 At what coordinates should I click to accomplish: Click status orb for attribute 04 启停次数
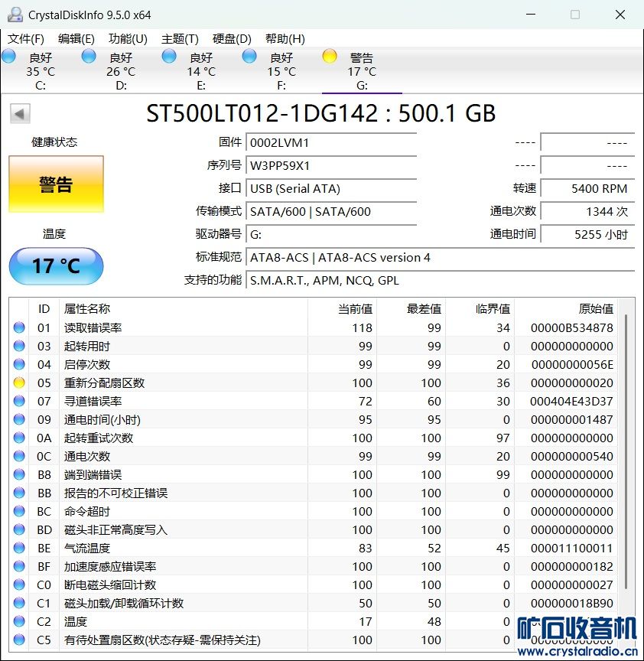tap(19, 364)
